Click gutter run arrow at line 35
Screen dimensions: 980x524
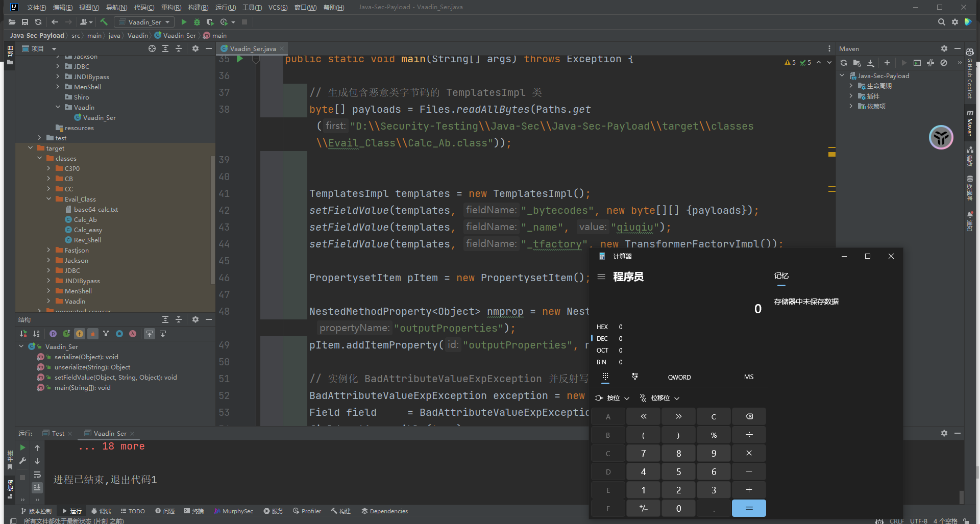(x=240, y=59)
